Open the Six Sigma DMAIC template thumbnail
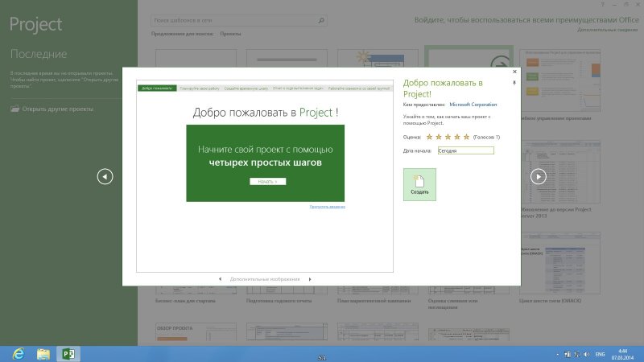The width and height of the screenshot is (644, 362). (x=560, y=263)
